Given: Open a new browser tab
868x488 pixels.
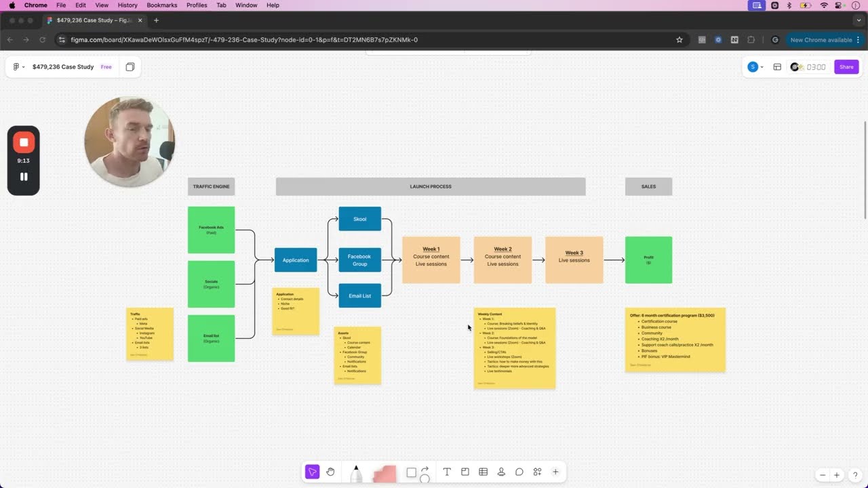Looking at the screenshot, I should tap(156, 20).
